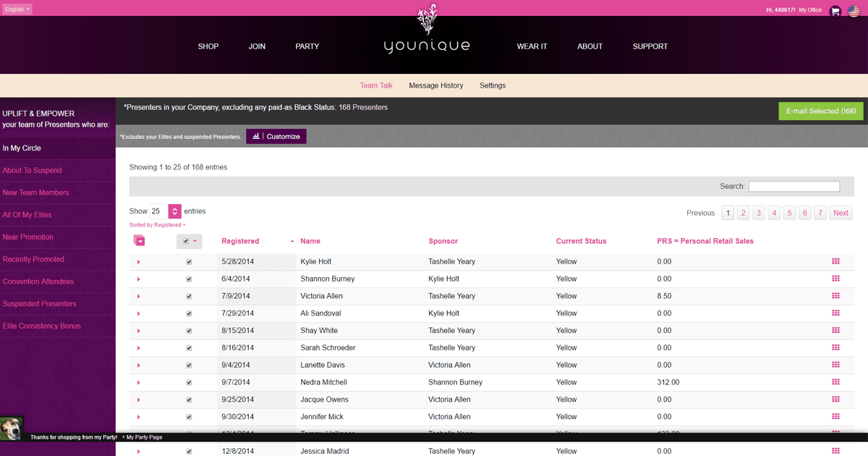This screenshot has width=868, height=456.
Task: Click the US flag country icon
Action: [854, 10]
